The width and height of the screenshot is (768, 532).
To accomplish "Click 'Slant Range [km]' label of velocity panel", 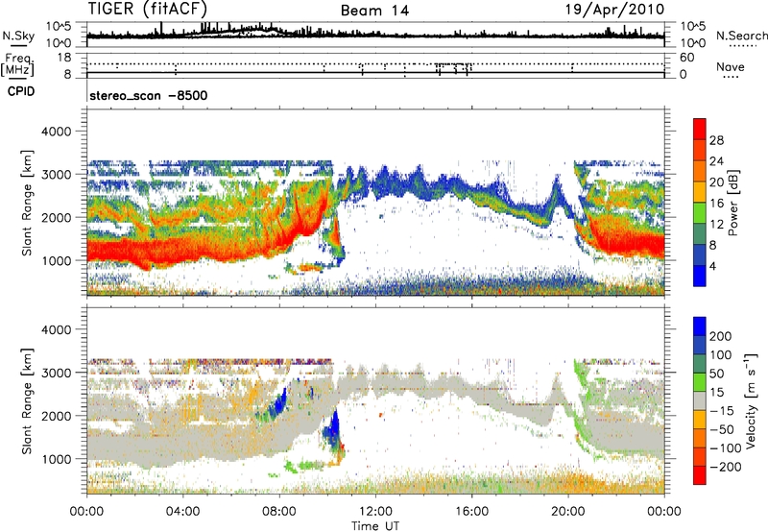I will pos(27,400).
